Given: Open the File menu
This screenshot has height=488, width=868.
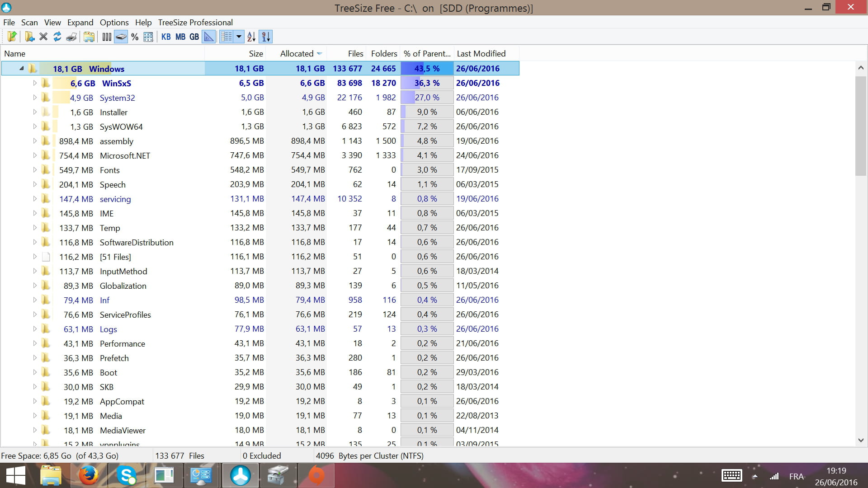Looking at the screenshot, I should click(x=9, y=22).
